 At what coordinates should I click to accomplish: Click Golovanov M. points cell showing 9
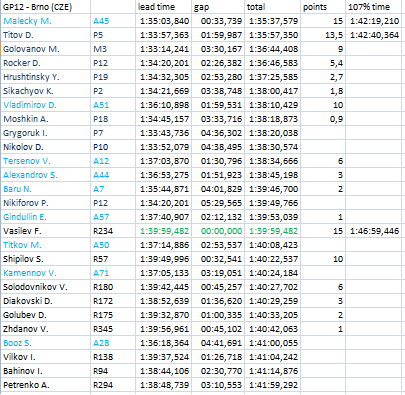[323, 49]
